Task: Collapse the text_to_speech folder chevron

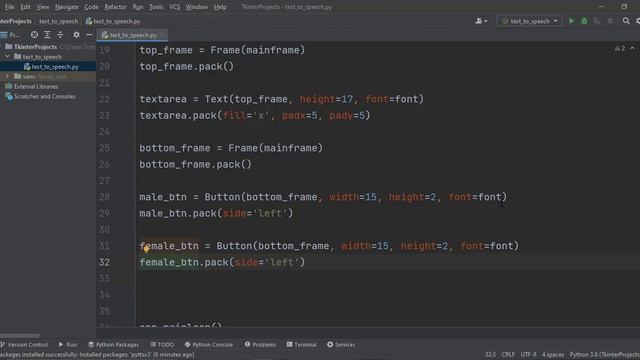Action: point(7,57)
